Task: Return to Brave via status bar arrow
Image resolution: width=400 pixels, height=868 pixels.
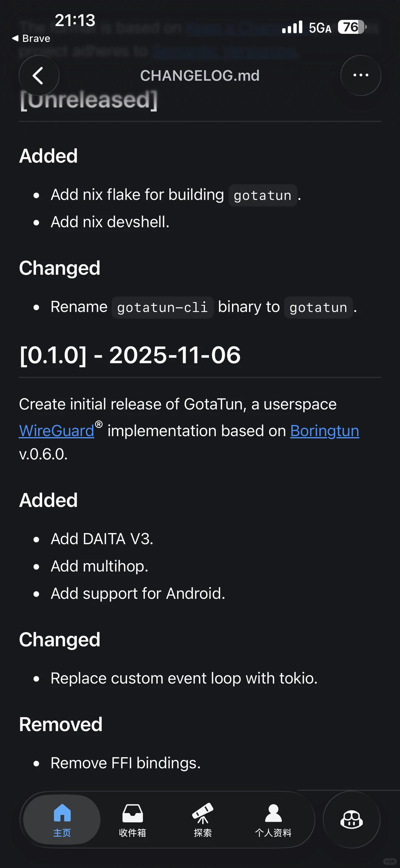Action: click(x=31, y=39)
